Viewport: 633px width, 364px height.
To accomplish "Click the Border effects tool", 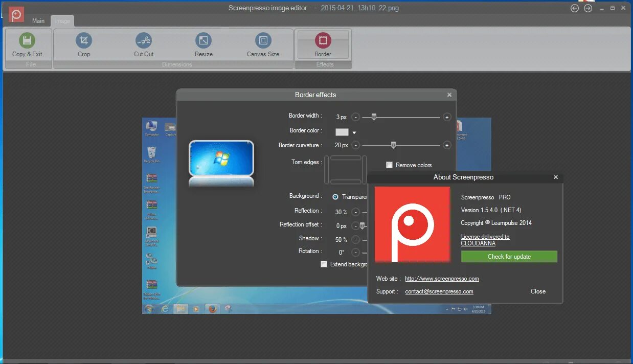I will pyautogui.click(x=323, y=44).
